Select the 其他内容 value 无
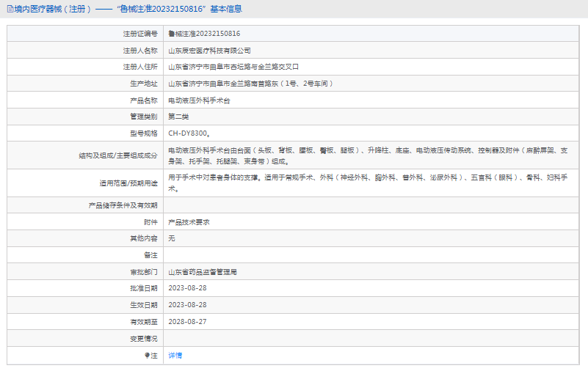The height and width of the screenshot is (371, 588). pos(171,238)
